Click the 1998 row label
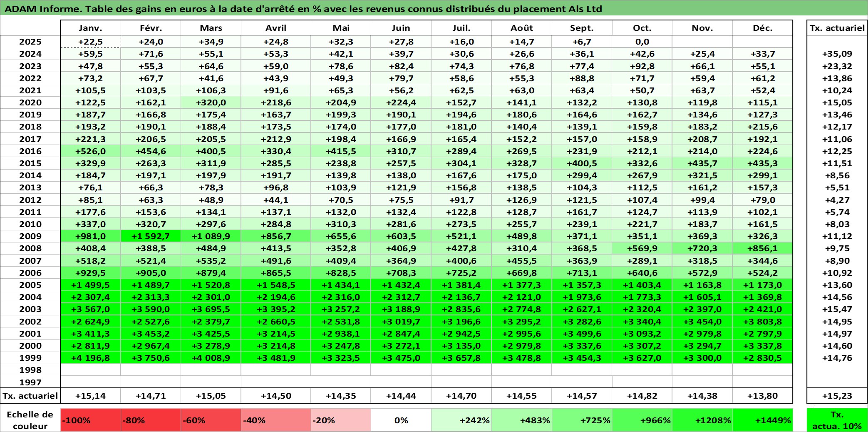Screen dimensions: 868x432 (30, 370)
